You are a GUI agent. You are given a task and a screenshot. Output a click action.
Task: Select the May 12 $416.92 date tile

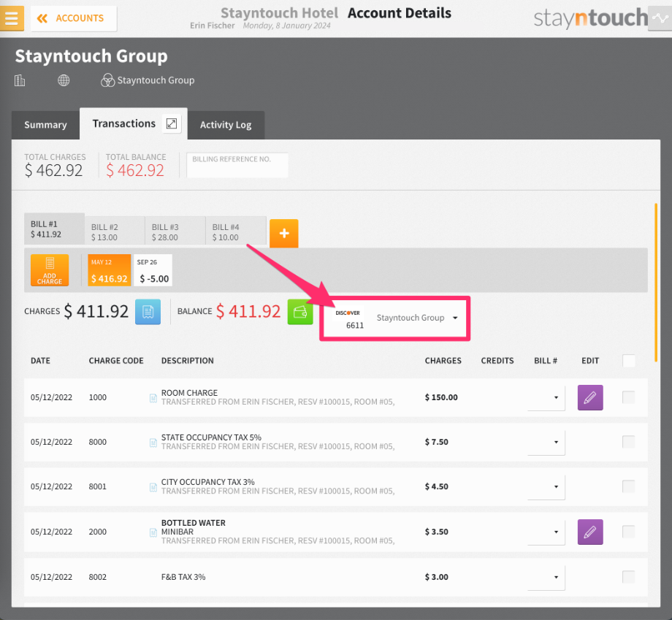(110, 270)
